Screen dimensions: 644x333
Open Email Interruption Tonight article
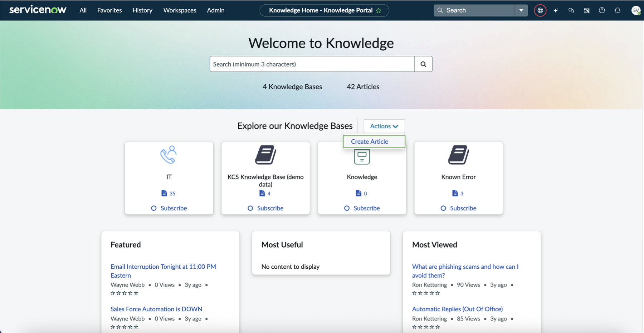tap(163, 271)
